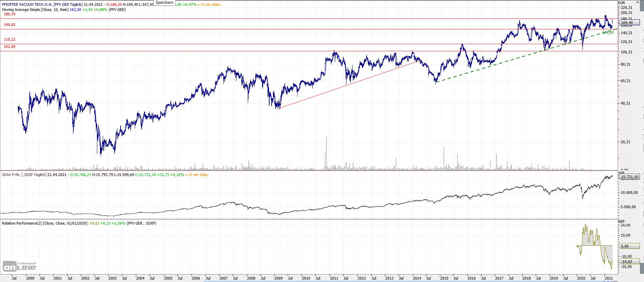Click the 115,22 level label
This screenshot has height=282, width=644.
pos(10,39)
